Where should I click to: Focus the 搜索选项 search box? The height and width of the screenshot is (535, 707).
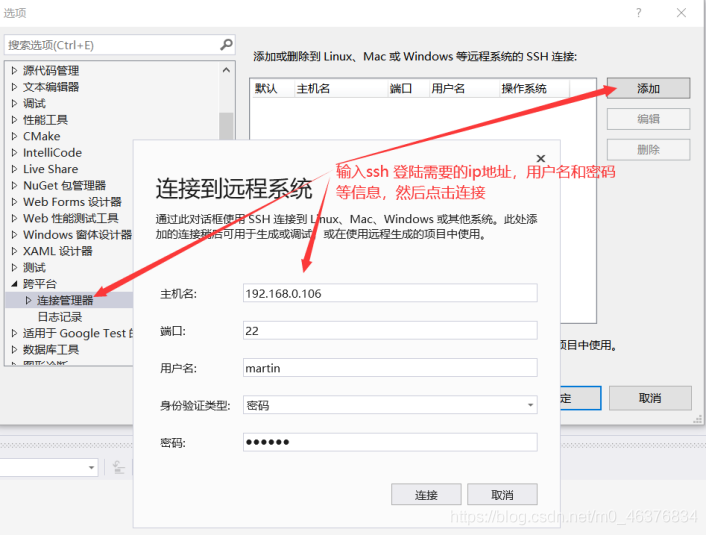119,45
